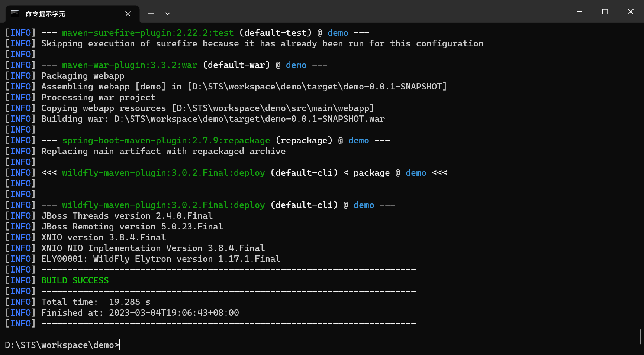Click the green BUILD SUCCESS text

[x=75, y=280]
